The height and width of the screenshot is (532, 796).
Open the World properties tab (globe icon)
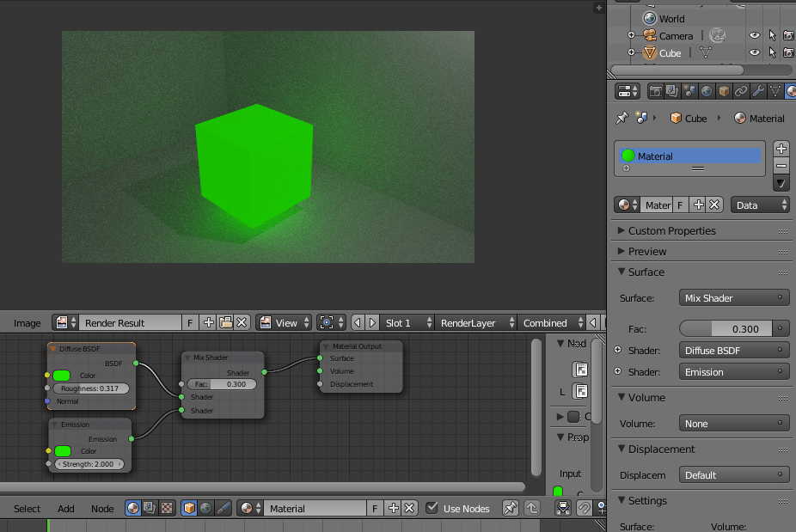(x=705, y=90)
